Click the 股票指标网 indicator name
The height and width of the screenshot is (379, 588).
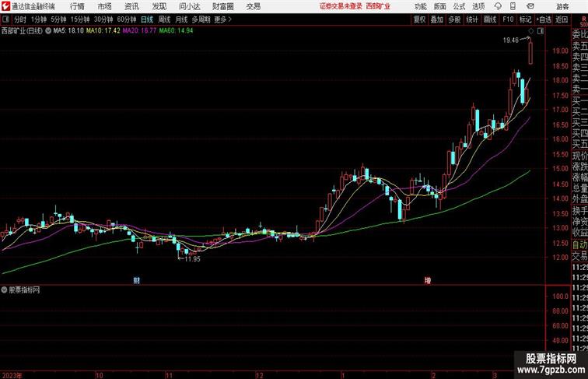(24, 290)
